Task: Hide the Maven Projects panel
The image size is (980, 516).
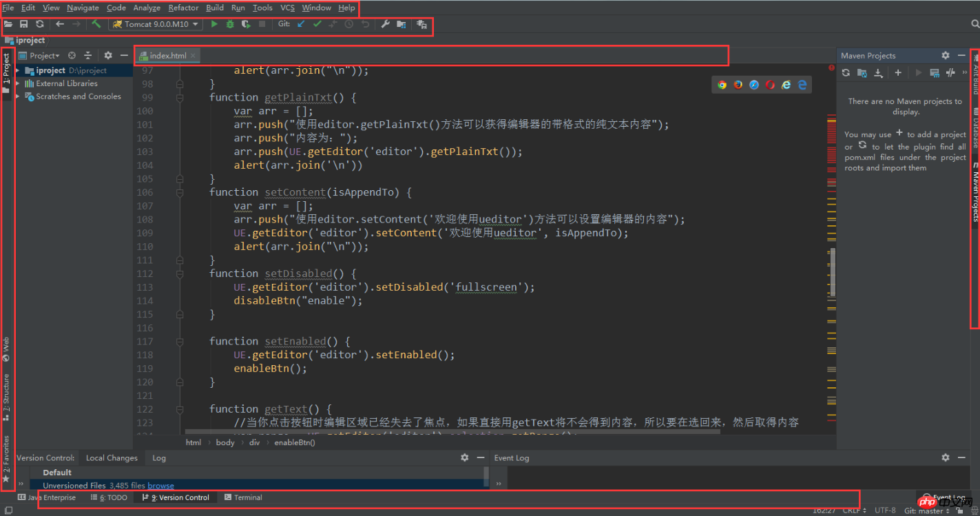Action: pos(961,55)
